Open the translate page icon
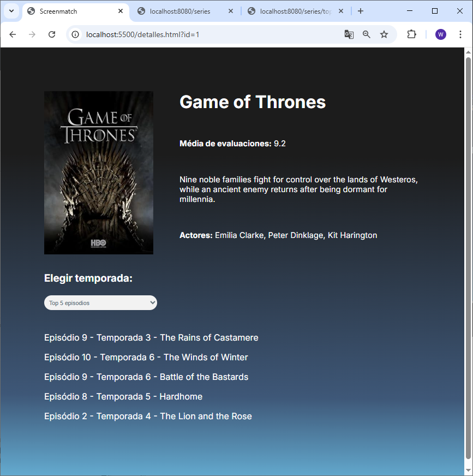 [349, 34]
